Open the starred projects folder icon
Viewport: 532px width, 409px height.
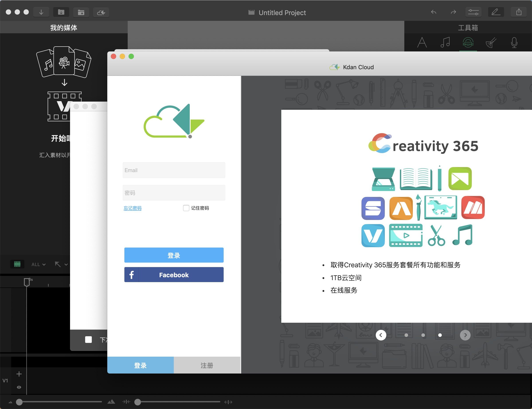(81, 12)
